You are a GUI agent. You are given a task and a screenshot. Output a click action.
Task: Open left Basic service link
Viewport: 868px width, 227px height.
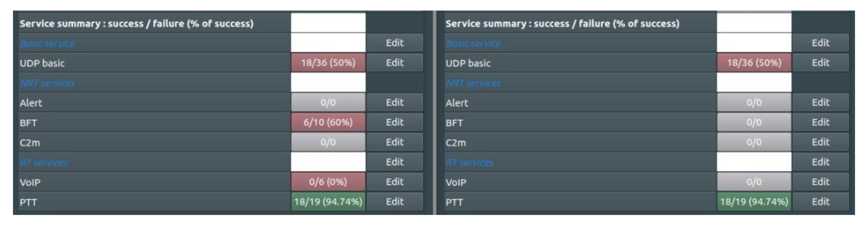47,44
